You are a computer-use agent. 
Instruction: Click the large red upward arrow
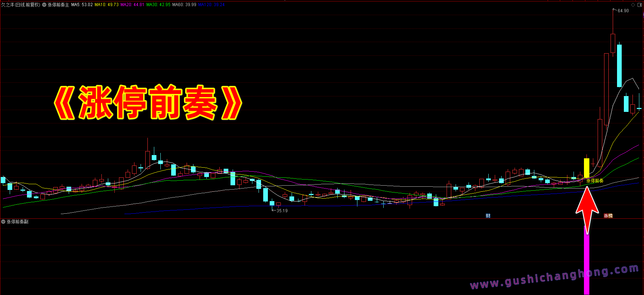point(587,209)
